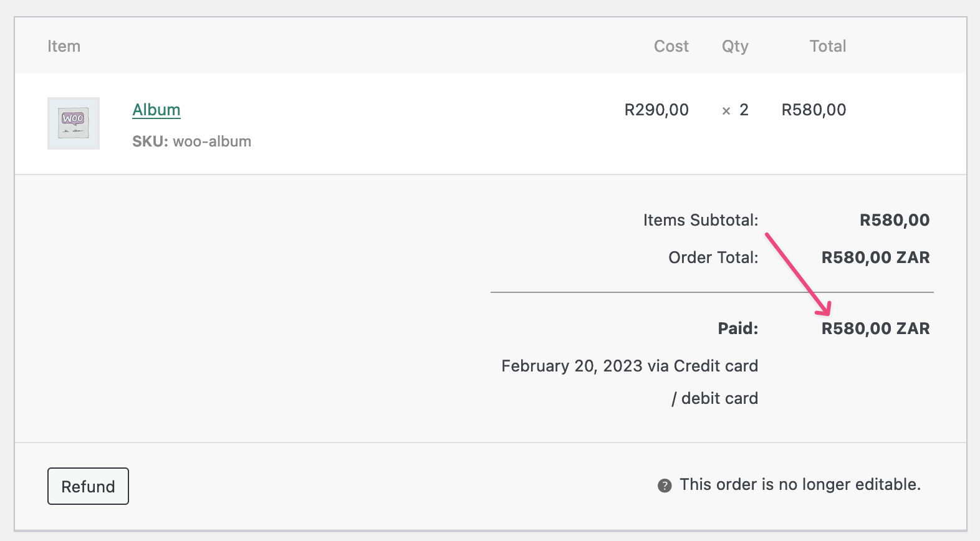Click the SKU woo-album text
The image size is (980, 541).
pyautogui.click(x=191, y=141)
